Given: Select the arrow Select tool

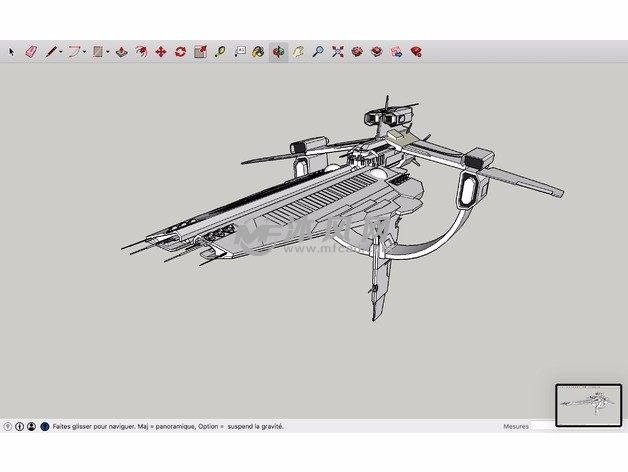Looking at the screenshot, I should point(12,51).
